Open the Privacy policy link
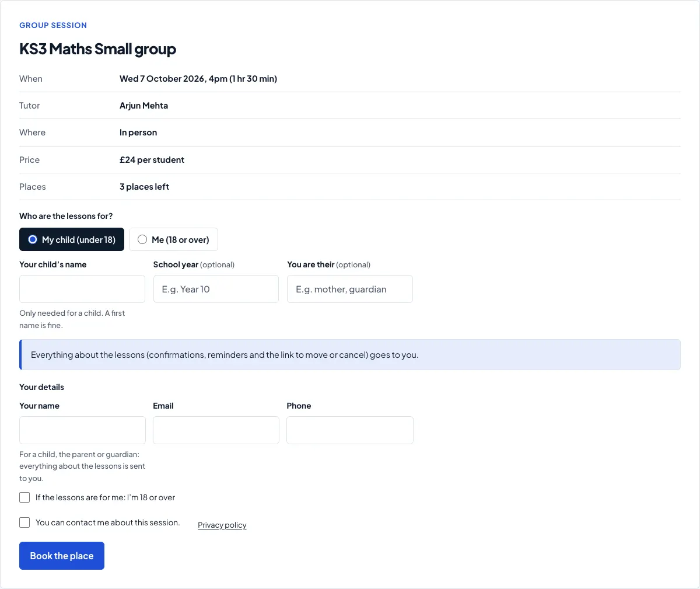700x589 pixels. pos(222,525)
